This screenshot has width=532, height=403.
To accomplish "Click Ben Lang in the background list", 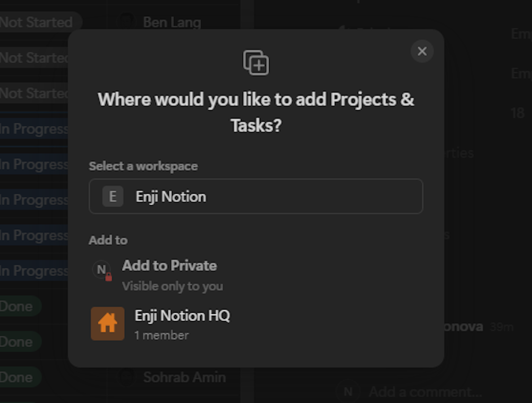I will (172, 22).
